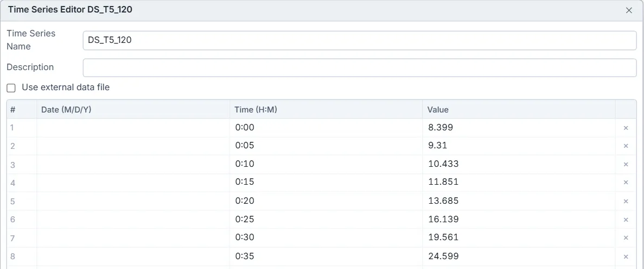Image resolution: width=644 pixels, height=269 pixels.
Task: Delete row 1 with value 8.399
Action: point(626,128)
